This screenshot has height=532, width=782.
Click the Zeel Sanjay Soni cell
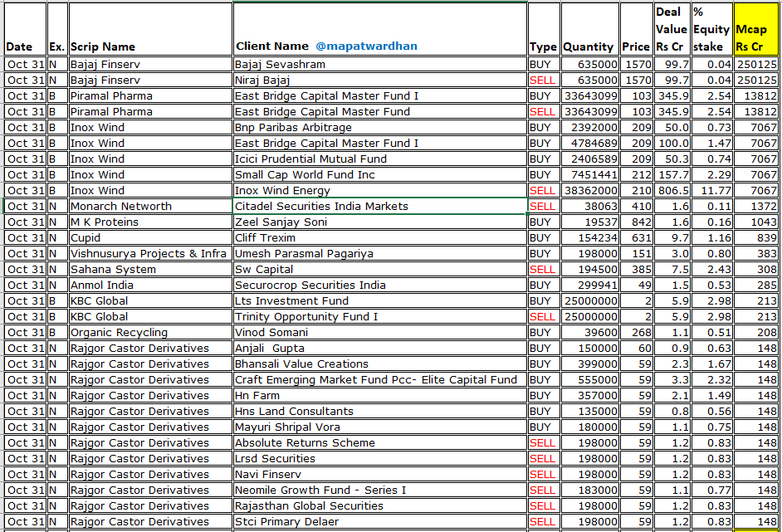380,222
